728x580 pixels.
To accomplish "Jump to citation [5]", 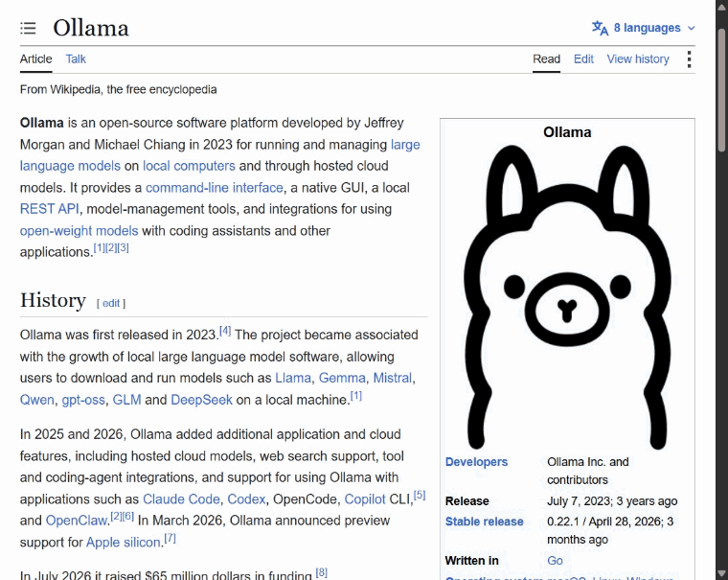I will pyautogui.click(x=420, y=495).
